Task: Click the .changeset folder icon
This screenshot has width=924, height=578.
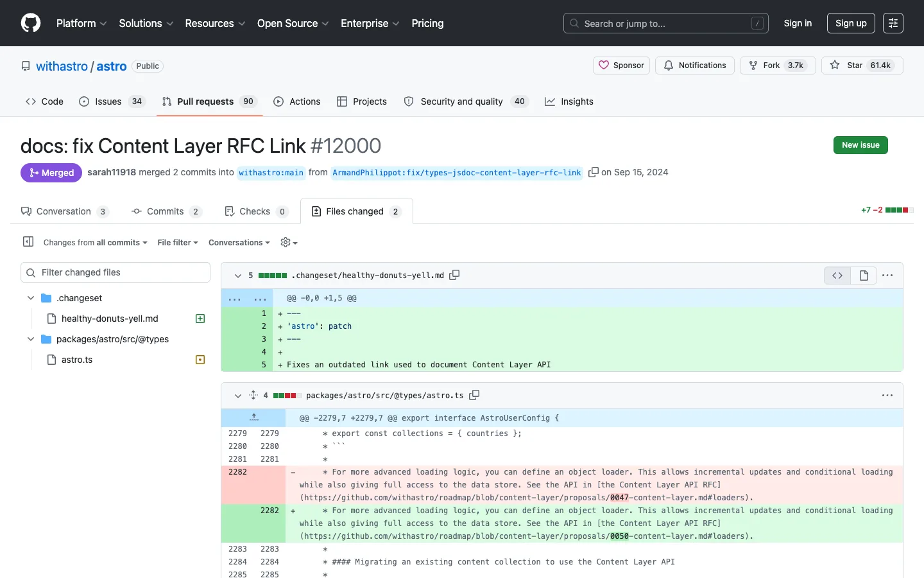Action: (46, 298)
